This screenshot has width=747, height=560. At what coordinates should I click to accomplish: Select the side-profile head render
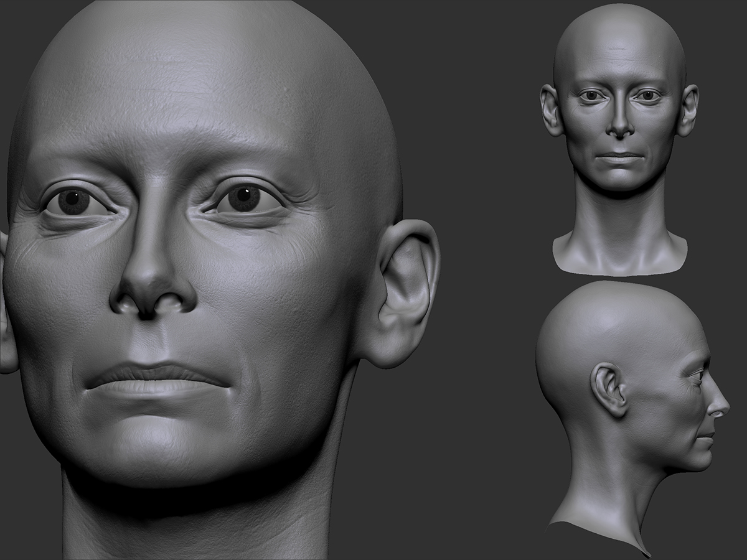(x=632, y=419)
